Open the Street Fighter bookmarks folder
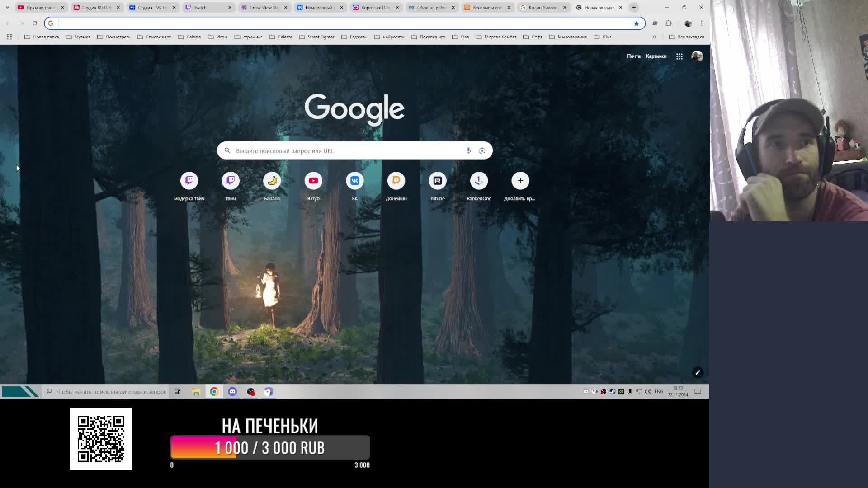868x488 pixels. point(316,37)
